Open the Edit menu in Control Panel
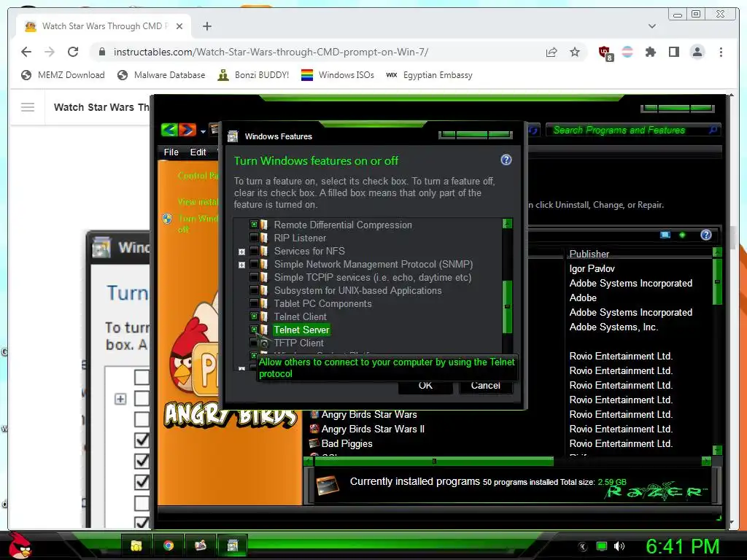747x560 pixels. tap(198, 152)
